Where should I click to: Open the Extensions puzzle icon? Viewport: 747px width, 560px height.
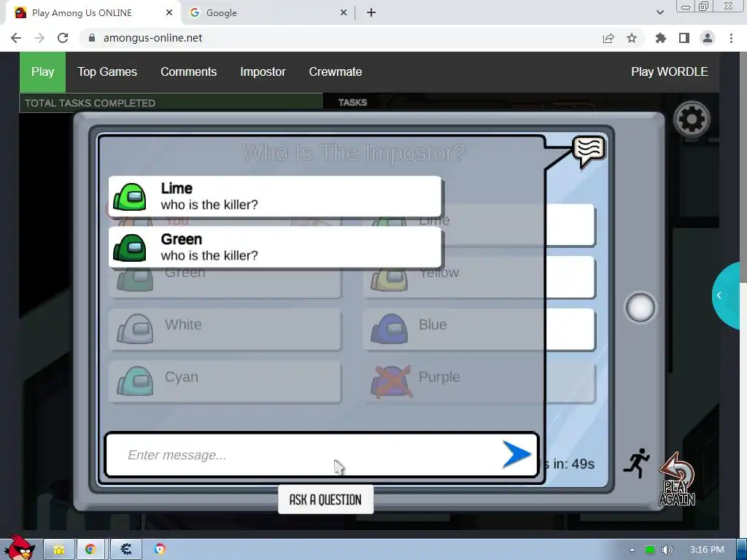click(x=661, y=38)
